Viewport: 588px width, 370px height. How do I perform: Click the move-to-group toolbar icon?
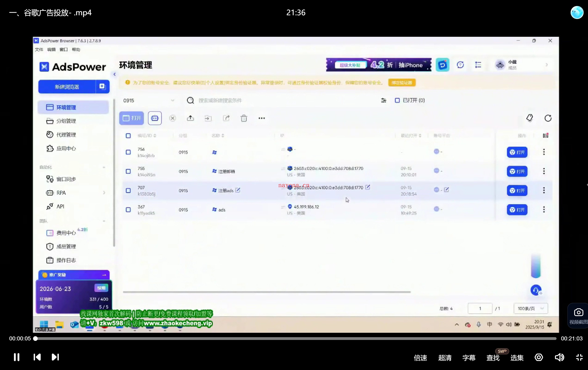pyautogui.click(x=208, y=118)
